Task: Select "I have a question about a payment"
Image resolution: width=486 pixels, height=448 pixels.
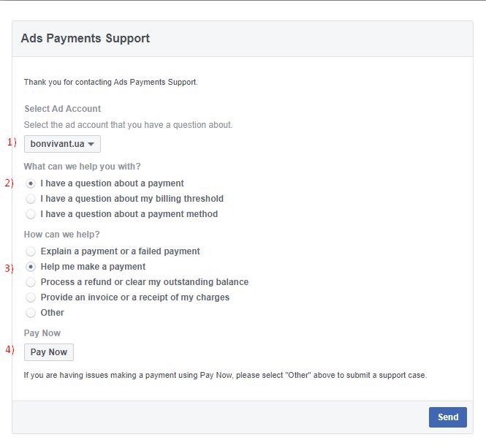Action: pyautogui.click(x=31, y=183)
